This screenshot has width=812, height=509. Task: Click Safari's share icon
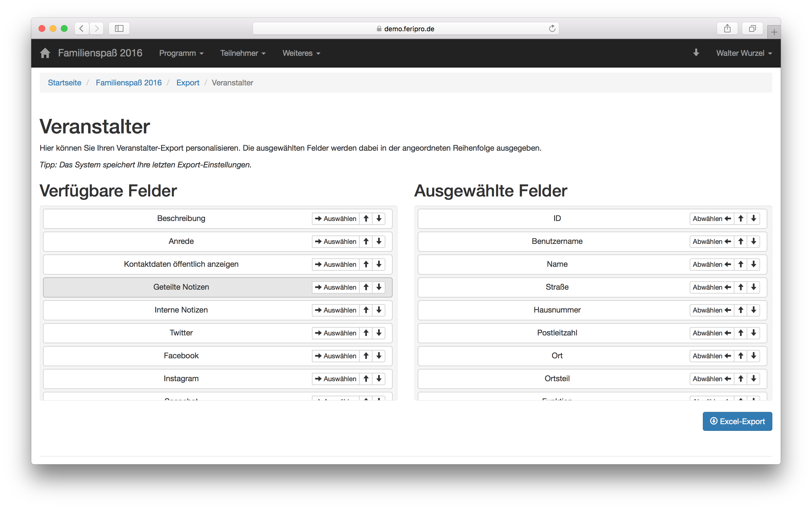(727, 29)
